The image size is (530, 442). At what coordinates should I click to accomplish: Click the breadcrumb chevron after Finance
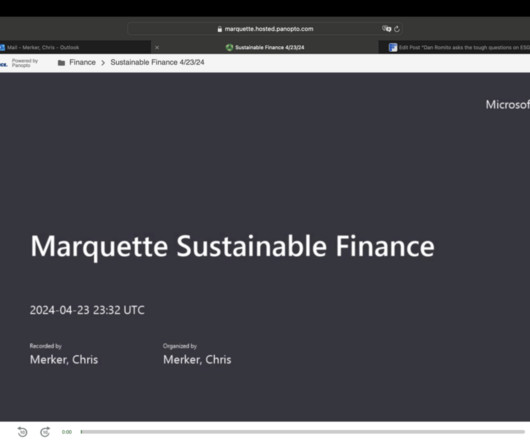tap(103, 63)
